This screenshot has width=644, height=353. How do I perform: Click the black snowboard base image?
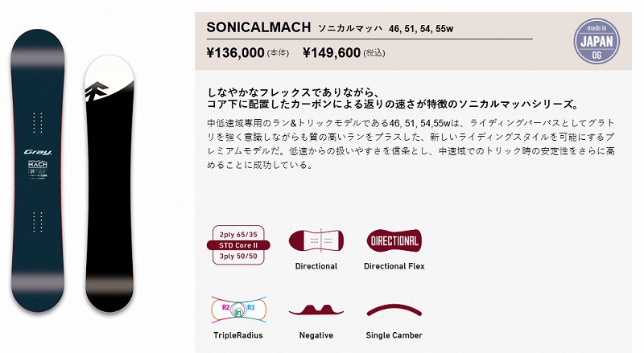pyautogui.click(x=109, y=183)
